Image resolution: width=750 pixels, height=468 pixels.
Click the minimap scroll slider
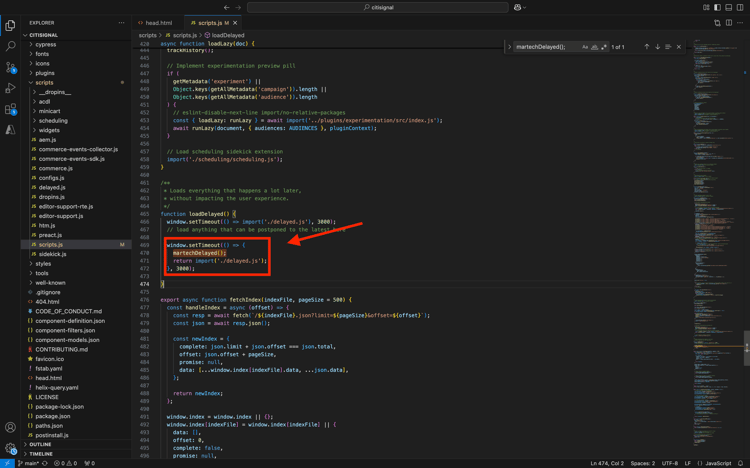pyautogui.click(x=746, y=348)
